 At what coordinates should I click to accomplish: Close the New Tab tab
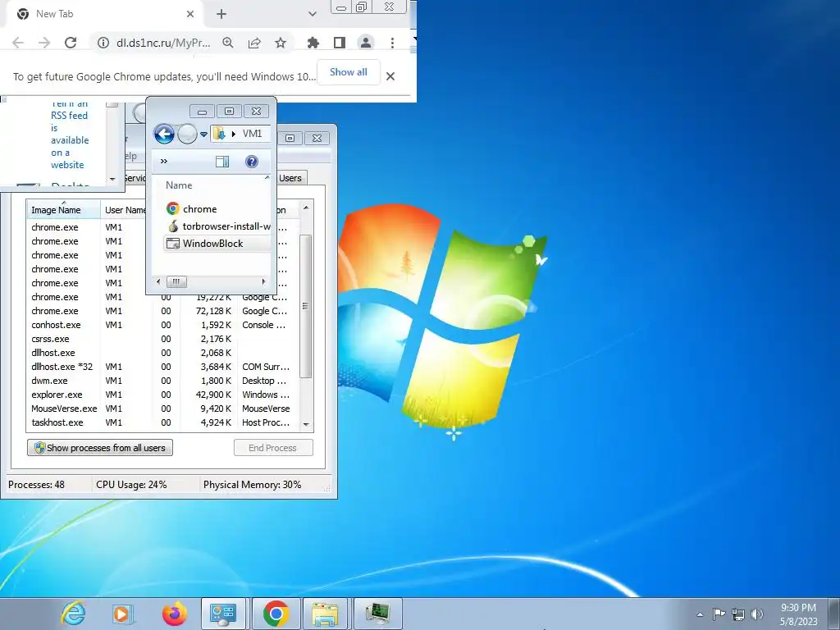190,15
